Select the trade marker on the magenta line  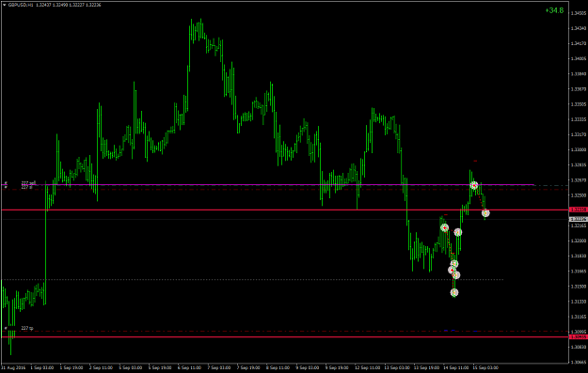click(474, 185)
